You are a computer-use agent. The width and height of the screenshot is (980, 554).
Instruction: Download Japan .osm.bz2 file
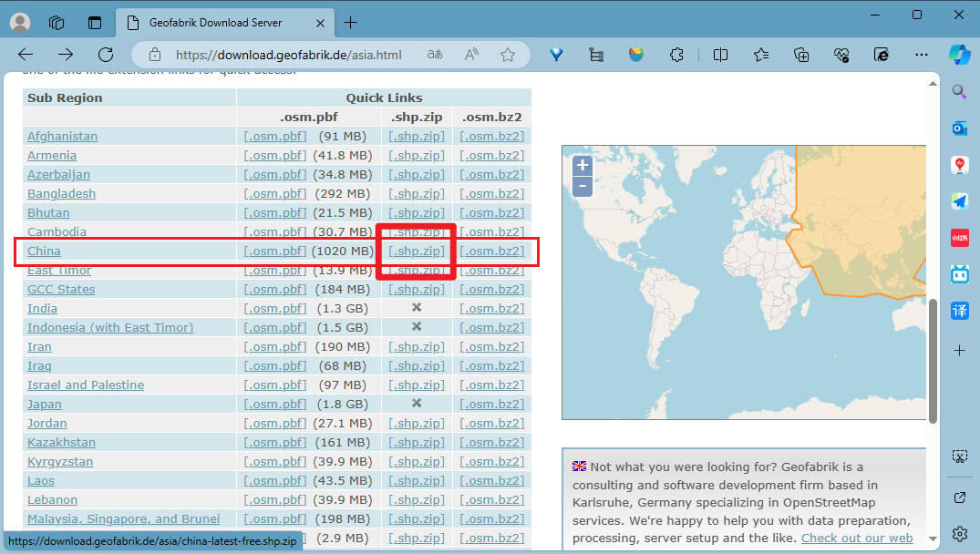pos(492,404)
